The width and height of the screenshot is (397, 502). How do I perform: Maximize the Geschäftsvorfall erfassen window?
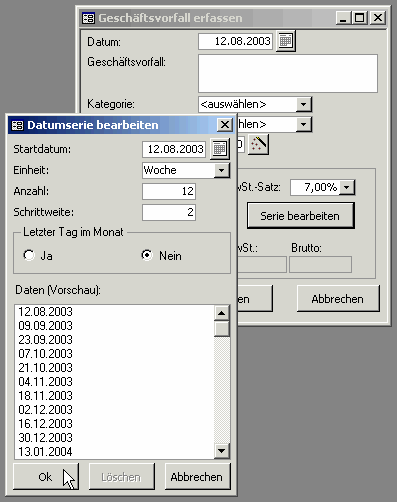pyautogui.click(x=359, y=18)
